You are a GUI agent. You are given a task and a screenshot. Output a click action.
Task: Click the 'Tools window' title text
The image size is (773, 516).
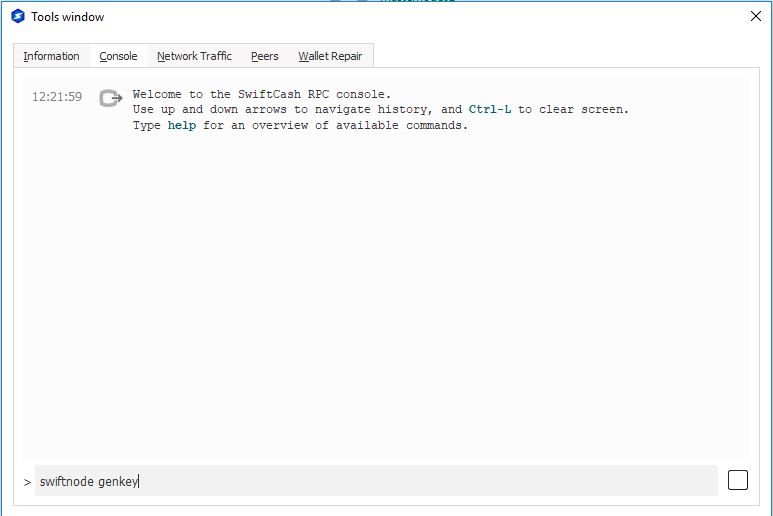click(68, 17)
